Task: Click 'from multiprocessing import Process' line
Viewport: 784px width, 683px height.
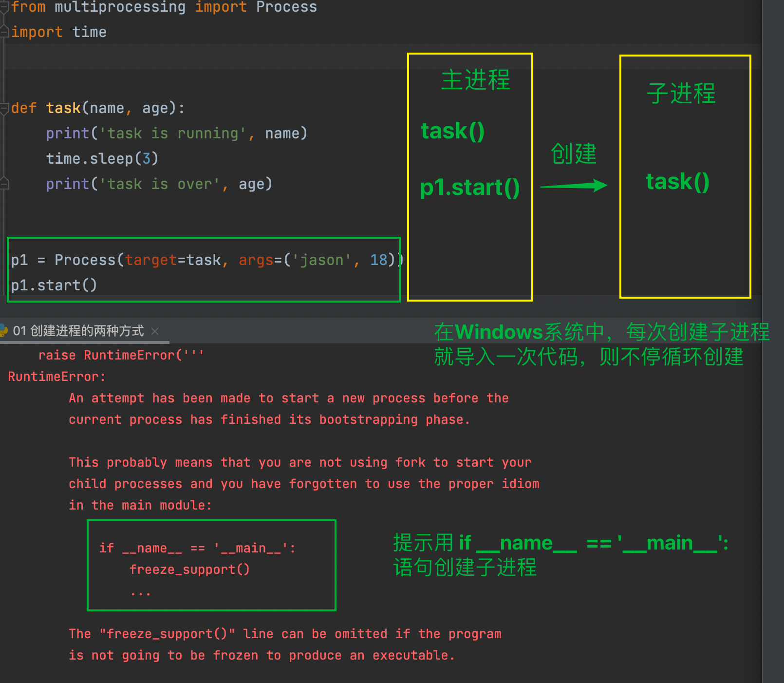Action: [x=164, y=7]
